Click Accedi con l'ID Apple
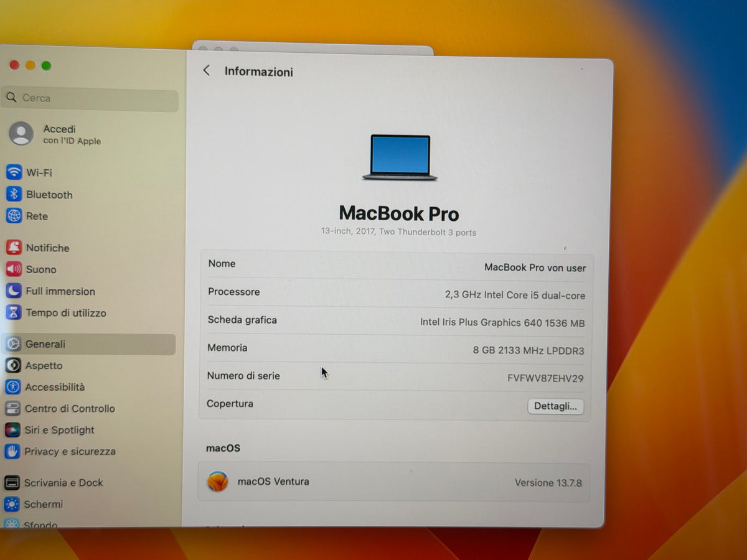The height and width of the screenshot is (560, 747). click(x=72, y=134)
